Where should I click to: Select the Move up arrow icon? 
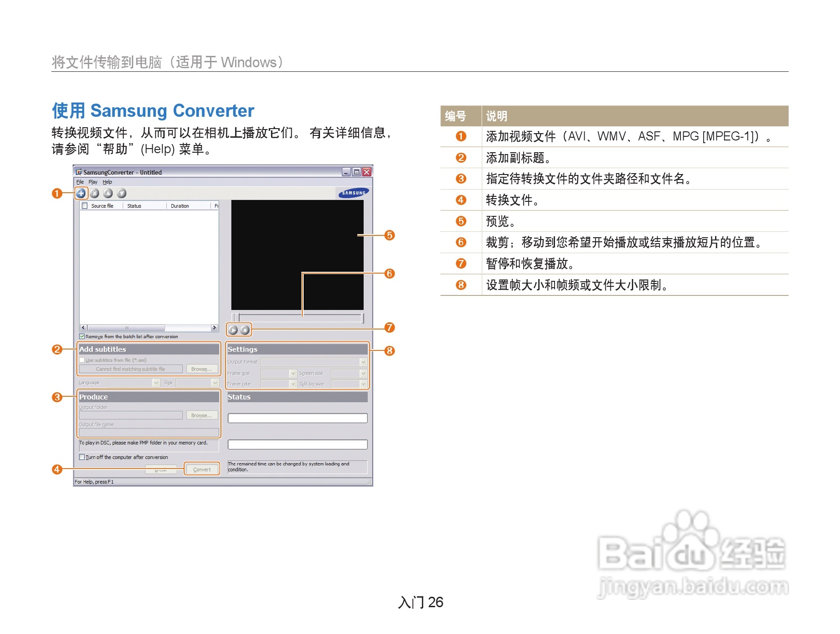(x=107, y=193)
